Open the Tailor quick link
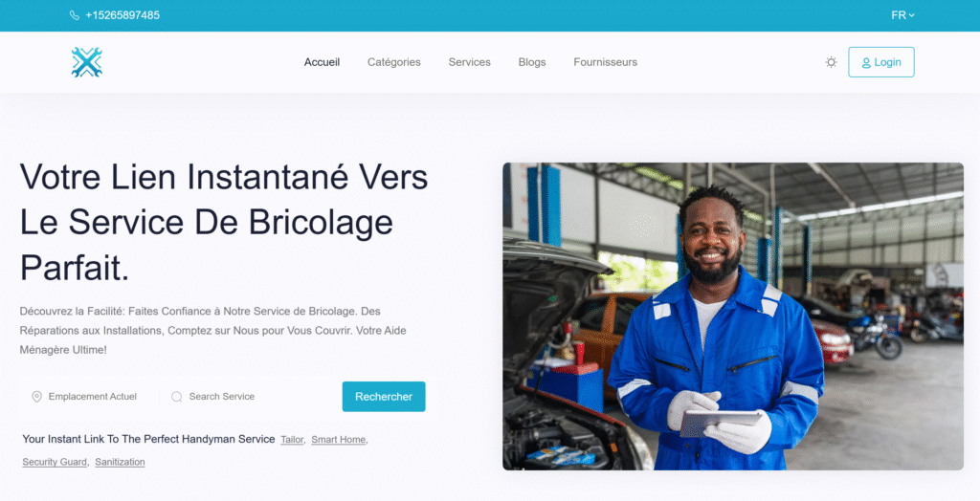The image size is (980, 501). click(292, 440)
